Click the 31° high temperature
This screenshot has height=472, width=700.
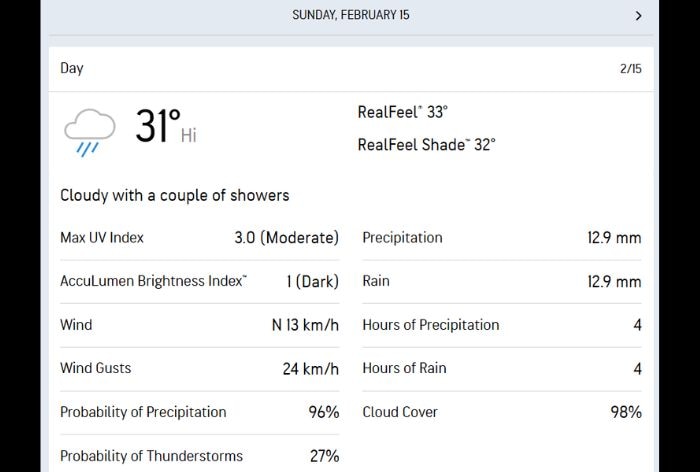(158, 127)
